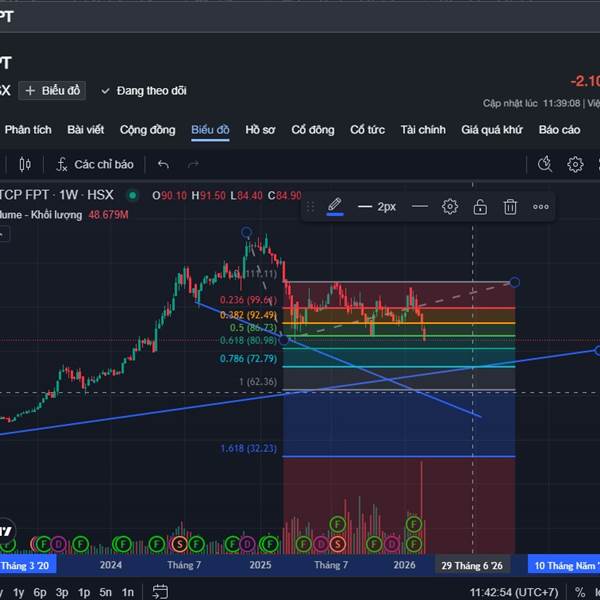Click the 0.786 (72.79) Fibonacci label
The width and height of the screenshot is (600, 600).
(248, 359)
